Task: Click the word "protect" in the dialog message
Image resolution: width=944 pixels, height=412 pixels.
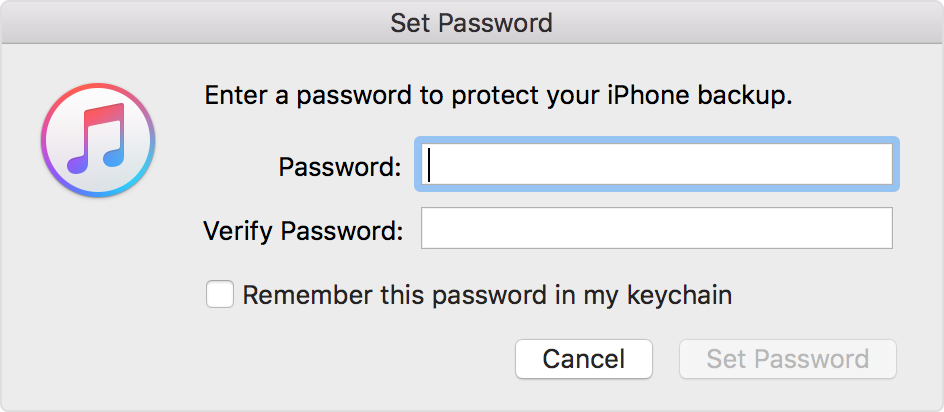Action: tap(489, 96)
